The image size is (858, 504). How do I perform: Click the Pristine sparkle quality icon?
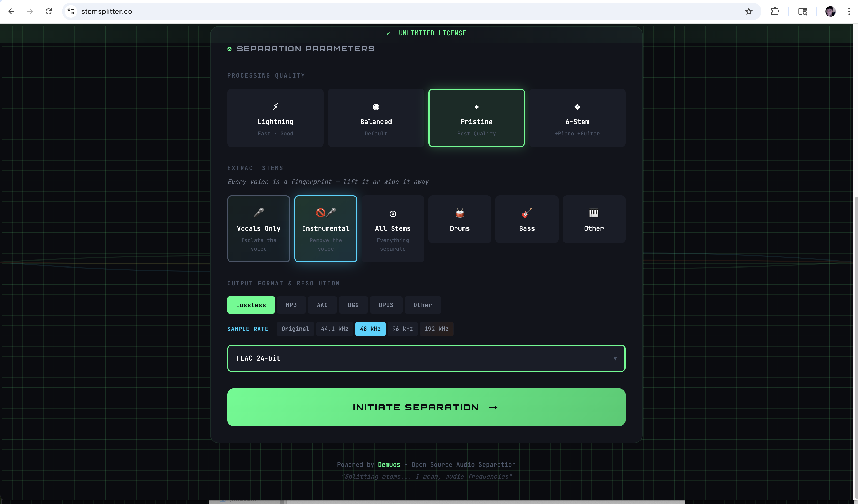point(476,106)
